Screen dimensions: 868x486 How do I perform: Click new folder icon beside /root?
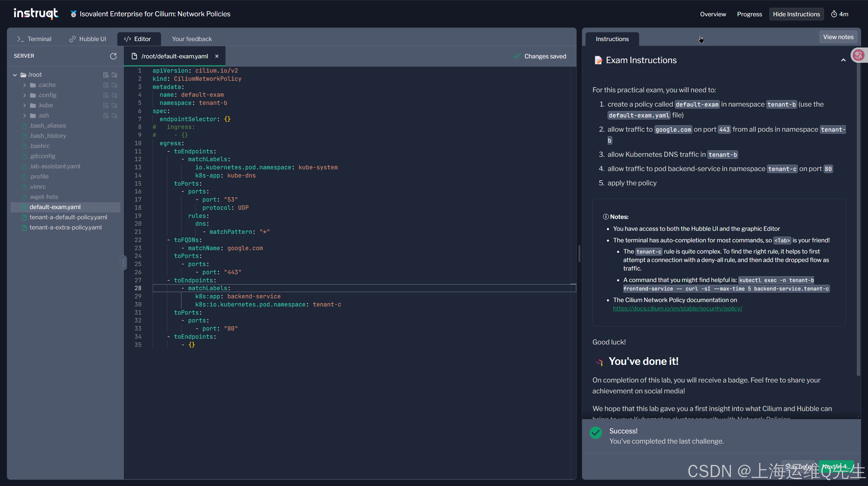pyautogui.click(x=115, y=75)
